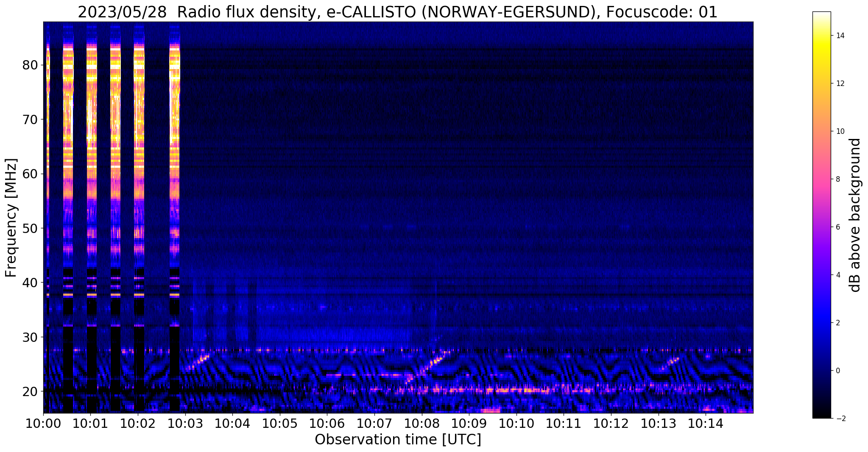
Task: Click the colorbar tick value 10
Action: click(840, 131)
